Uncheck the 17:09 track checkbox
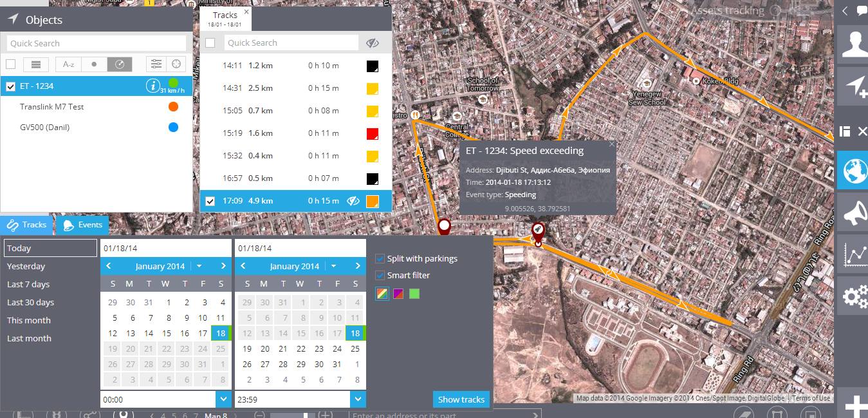 210,201
